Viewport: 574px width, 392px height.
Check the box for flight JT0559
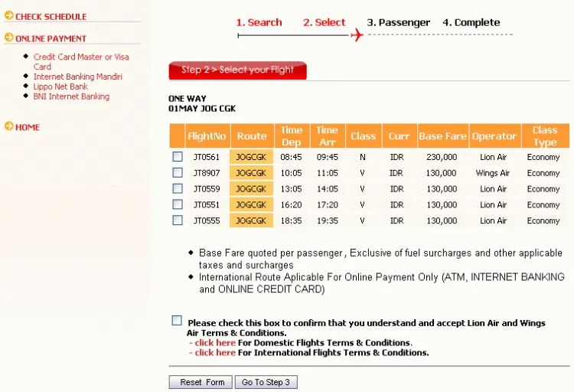click(x=178, y=188)
